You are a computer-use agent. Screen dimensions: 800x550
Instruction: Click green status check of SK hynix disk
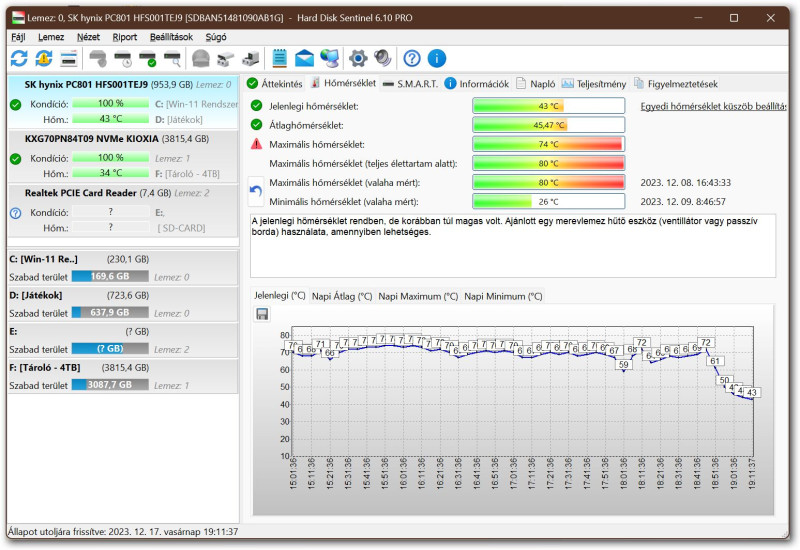coord(16,105)
